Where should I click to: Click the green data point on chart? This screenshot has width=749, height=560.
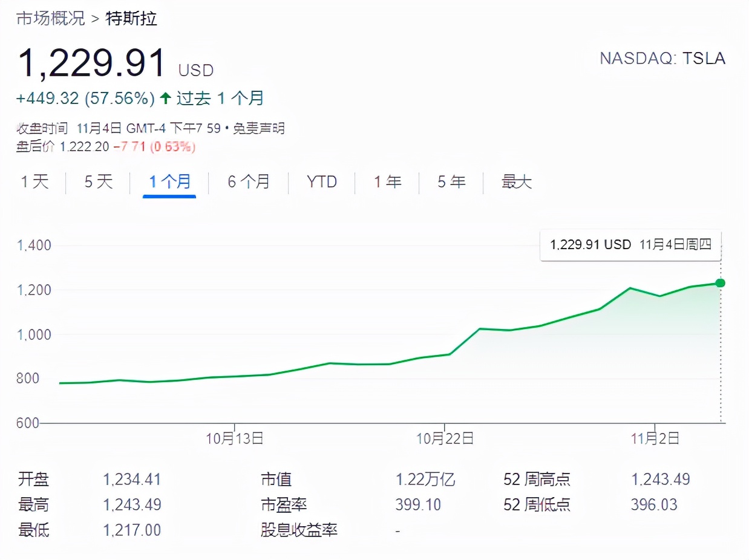(x=720, y=283)
